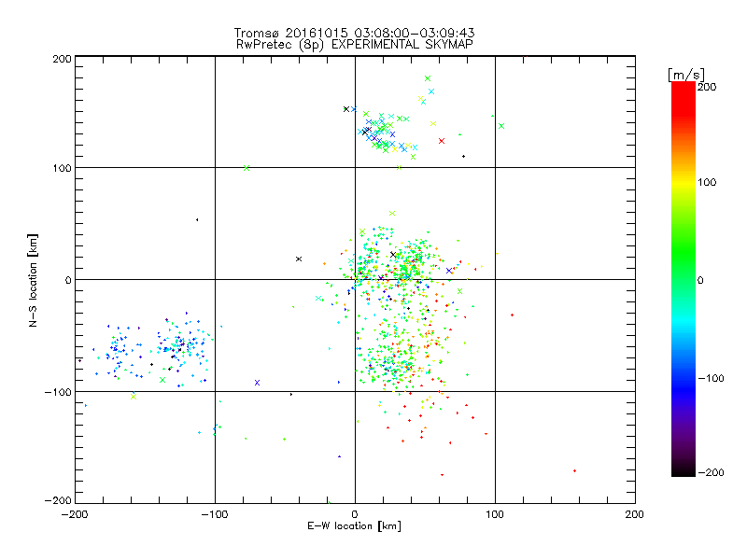Click the 'E-W location [km]' axis label

354,525
